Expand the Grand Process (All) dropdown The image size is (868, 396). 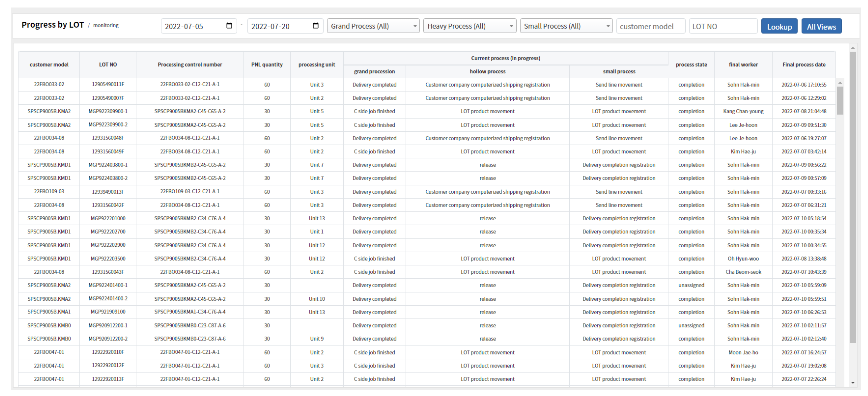coord(373,26)
